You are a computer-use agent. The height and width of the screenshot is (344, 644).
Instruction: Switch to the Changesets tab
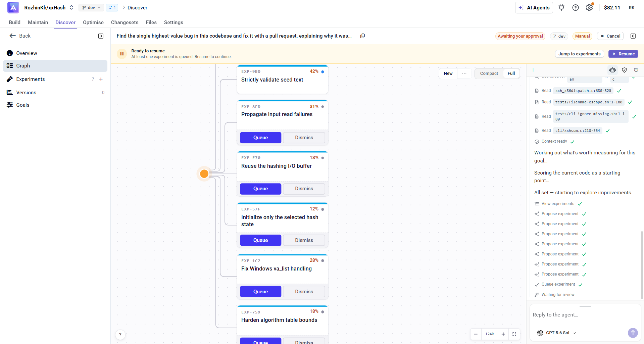pyautogui.click(x=125, y=22)
